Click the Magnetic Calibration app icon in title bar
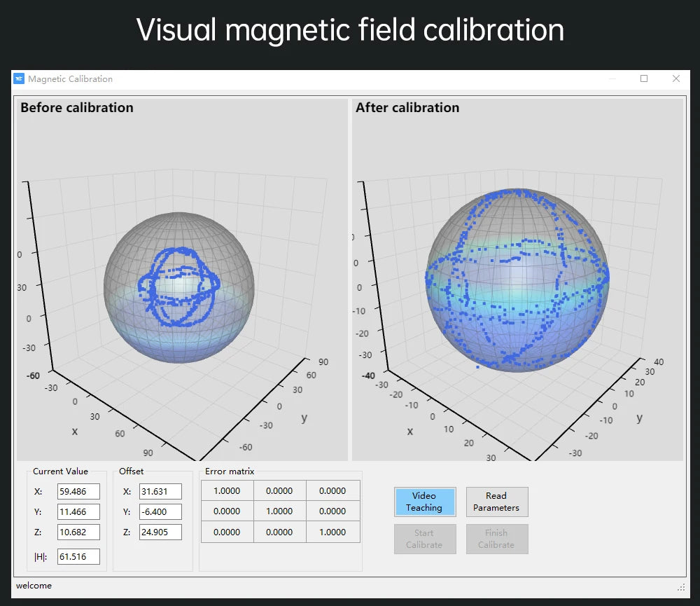This screenshot has width=700, height=606. 19,78
